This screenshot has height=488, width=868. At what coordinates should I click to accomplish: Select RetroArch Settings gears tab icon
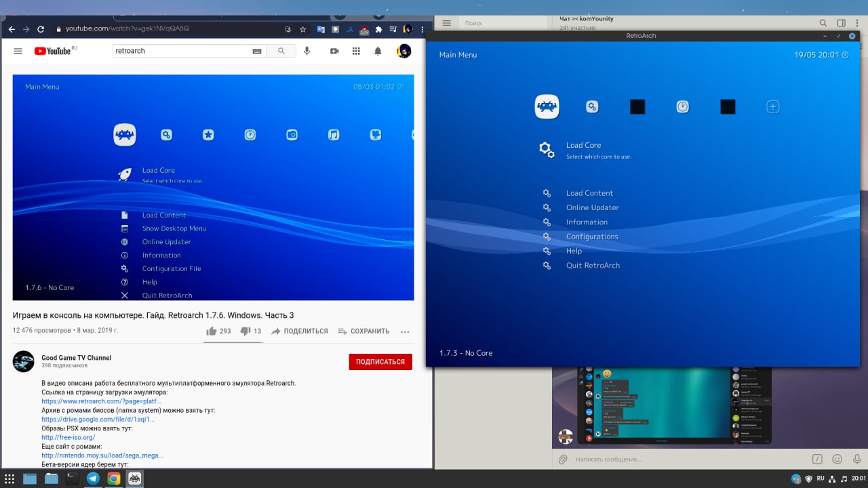click(x=592, y=106)
